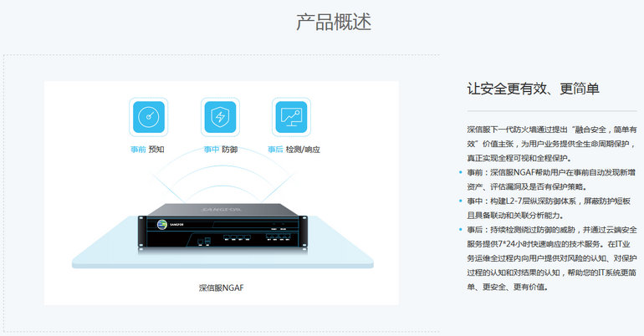Image resolution: width=644 pixels, height=336 pixels.
Task: Click the Sangfor round logo on the device front
Action: (161, 224)
